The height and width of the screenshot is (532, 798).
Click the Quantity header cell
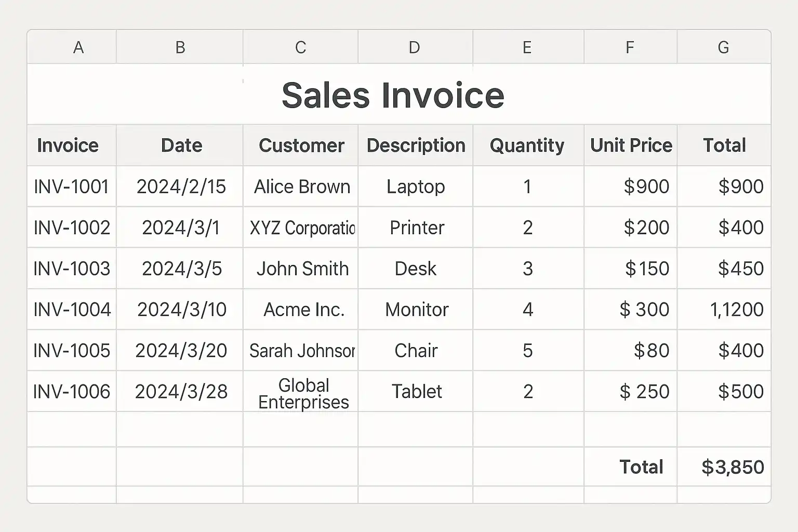[x=527, y=145]
